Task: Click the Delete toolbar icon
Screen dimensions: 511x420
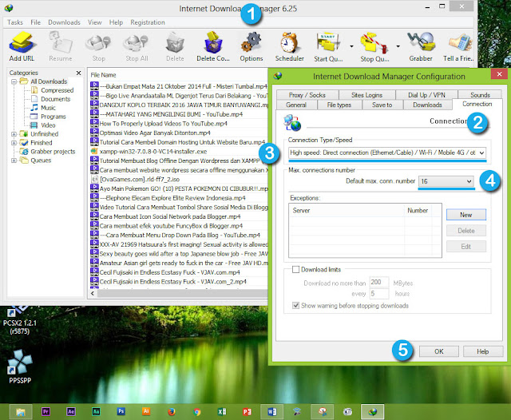Action: 175,46
